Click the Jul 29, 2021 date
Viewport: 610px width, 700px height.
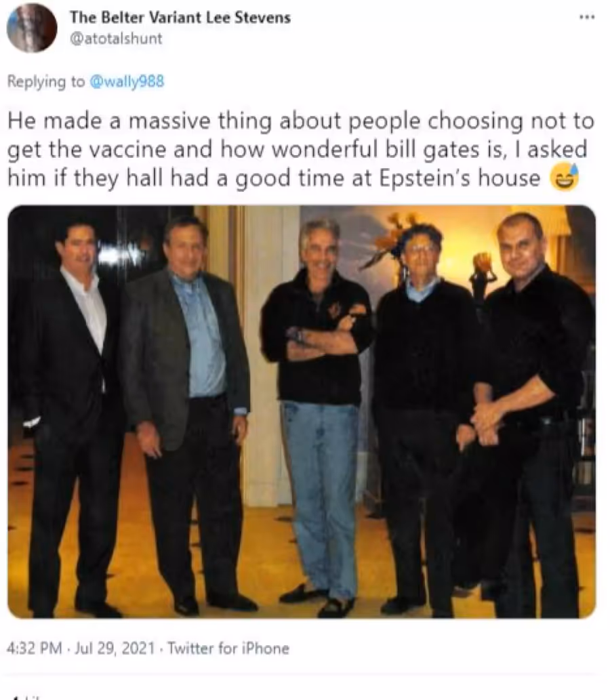click(115, 648)
